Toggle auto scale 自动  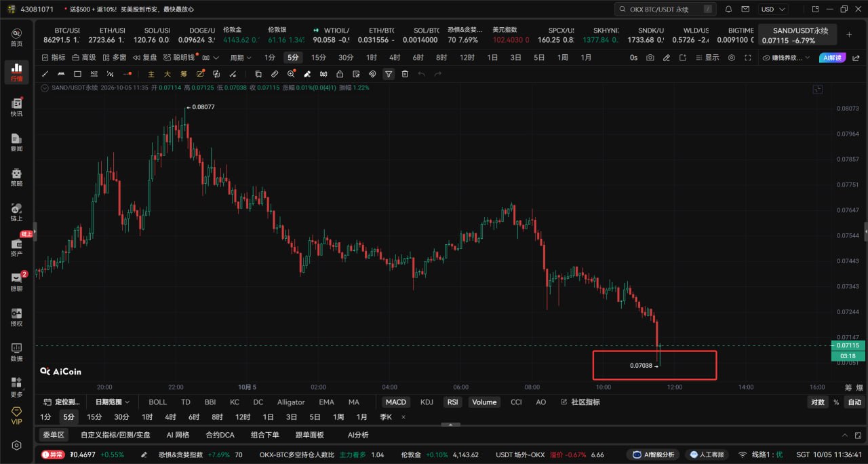tap(854, 402)
